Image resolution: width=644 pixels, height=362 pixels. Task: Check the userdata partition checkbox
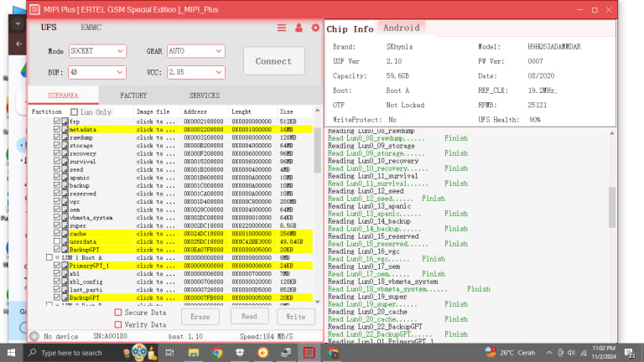[x=57, y=241]
